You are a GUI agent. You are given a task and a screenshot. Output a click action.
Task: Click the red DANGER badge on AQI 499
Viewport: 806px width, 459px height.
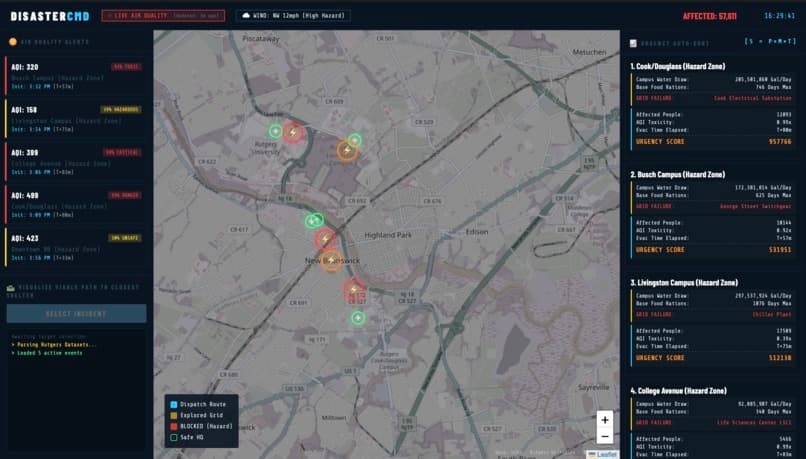125,195
